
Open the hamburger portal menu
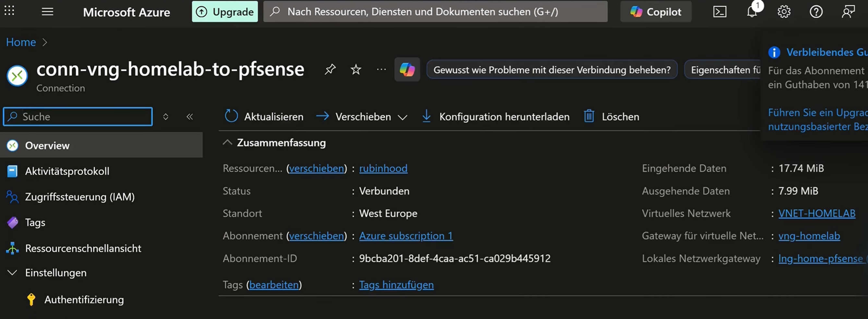[x=47, y=12]
